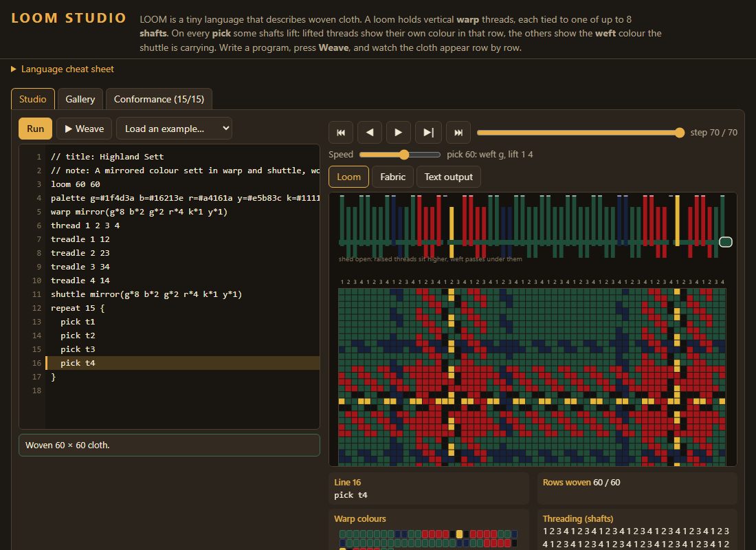Click the 'treadle 1 12' line

tap(80, 239)
